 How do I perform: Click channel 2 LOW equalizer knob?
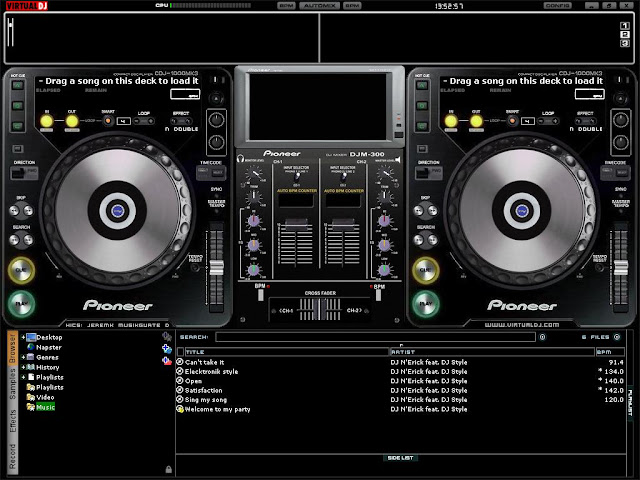(384, 270)
